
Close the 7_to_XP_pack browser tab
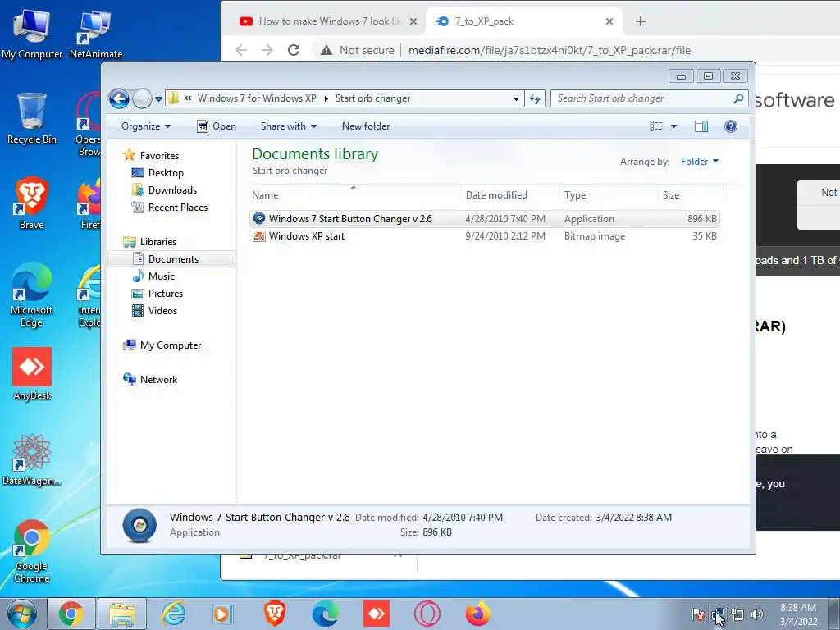pos(609,21)
